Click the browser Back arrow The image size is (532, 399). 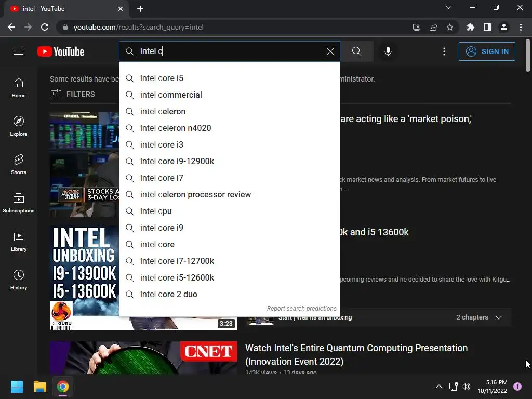(x=11, y=27)
